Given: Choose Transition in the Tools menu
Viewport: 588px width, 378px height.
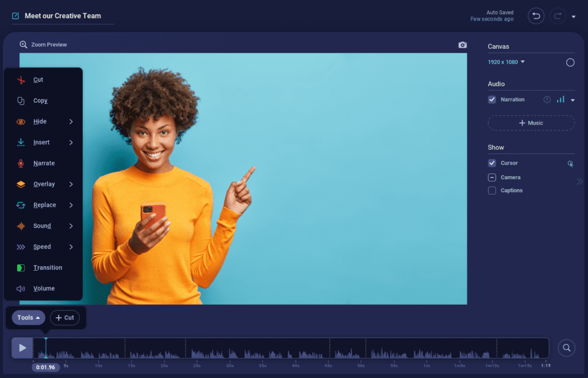Looking at the screenshot, I should [x=47, y=267].
